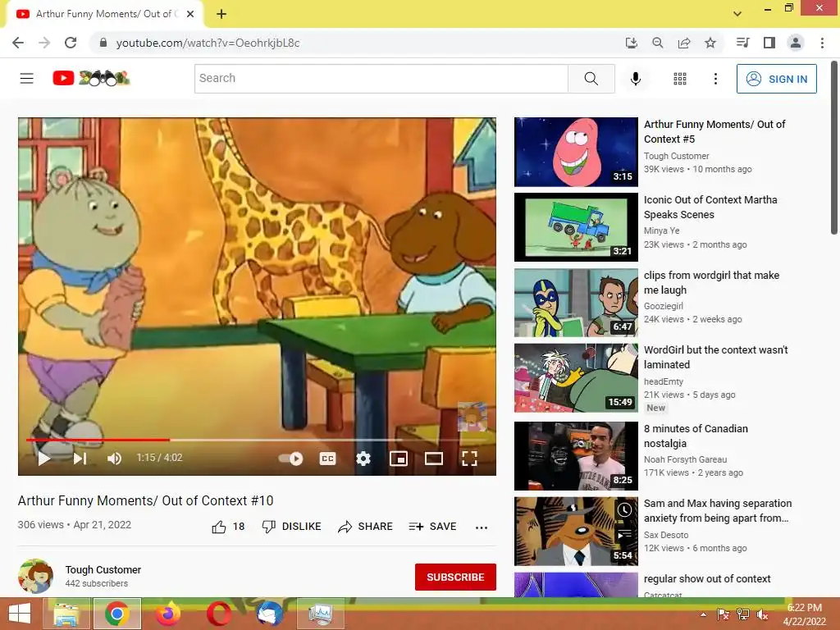Turn on closed captions
Screen dimensions: 840x630
coord(327,459)
